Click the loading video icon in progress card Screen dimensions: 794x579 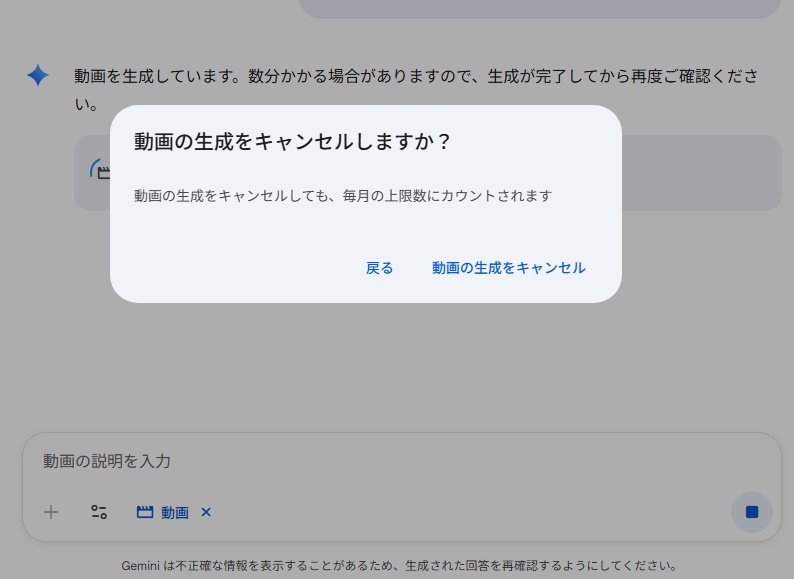(x=99, y=171)
